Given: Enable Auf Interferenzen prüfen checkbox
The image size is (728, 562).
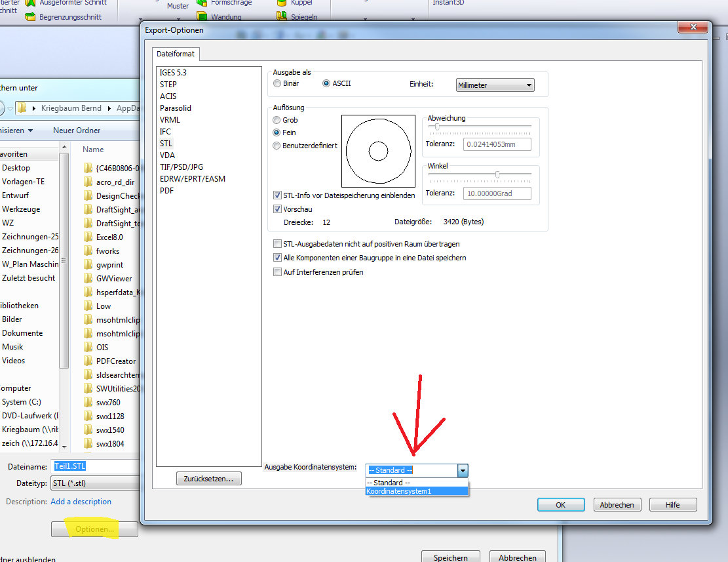Looking at the screenshot, I should [x=278, y=272].
